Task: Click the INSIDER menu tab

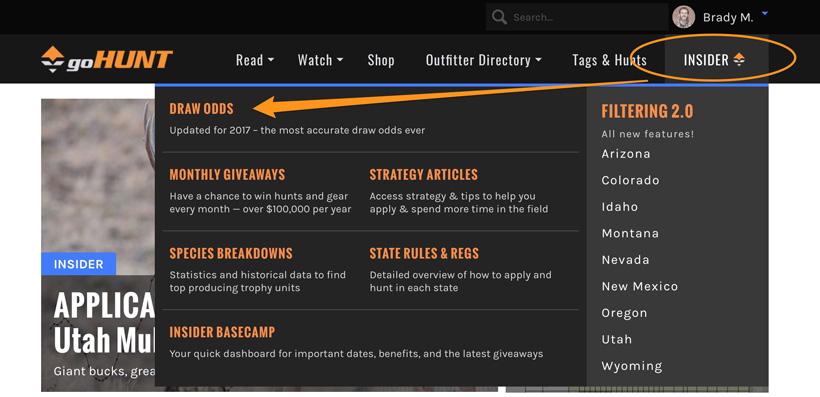Action: point(716,60)
